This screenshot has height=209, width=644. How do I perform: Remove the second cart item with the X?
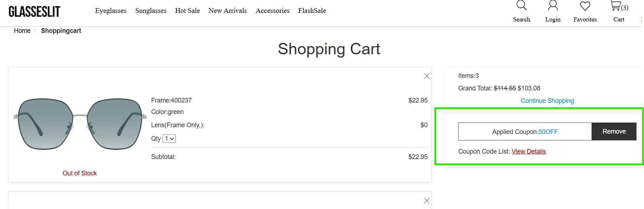pos(426,200)
